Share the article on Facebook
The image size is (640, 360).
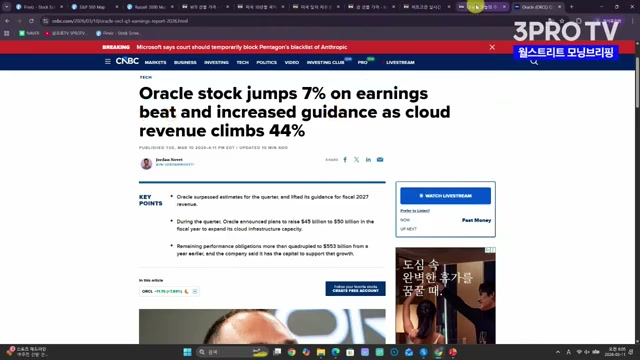pos(345,160)
